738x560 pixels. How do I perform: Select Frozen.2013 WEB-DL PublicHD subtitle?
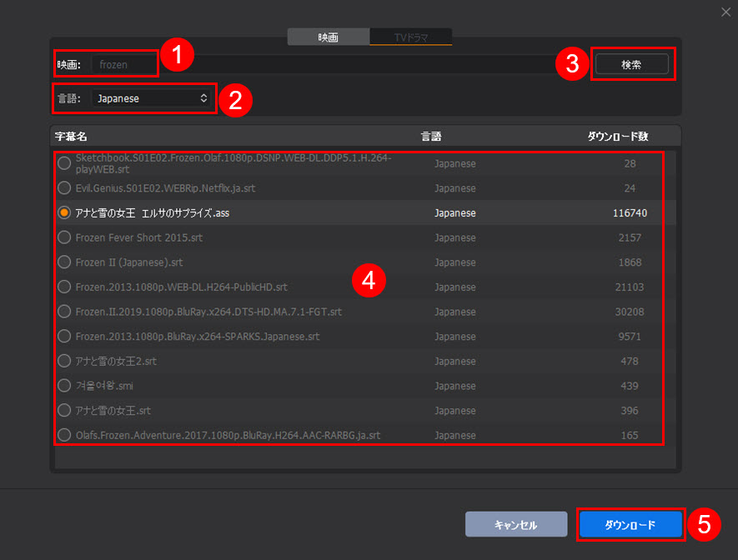coord(64,287)
